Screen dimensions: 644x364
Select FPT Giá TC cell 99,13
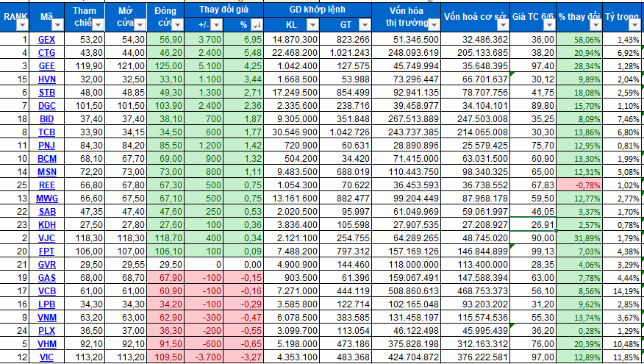point(533,251)
